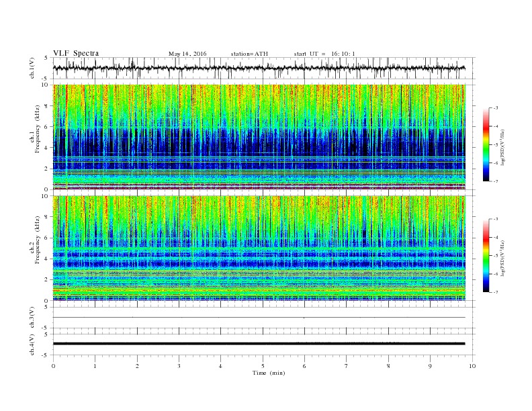532x411 pixels.
Task: Click the thick ch.4 voltage trace
Action: (x=259, y=344)
